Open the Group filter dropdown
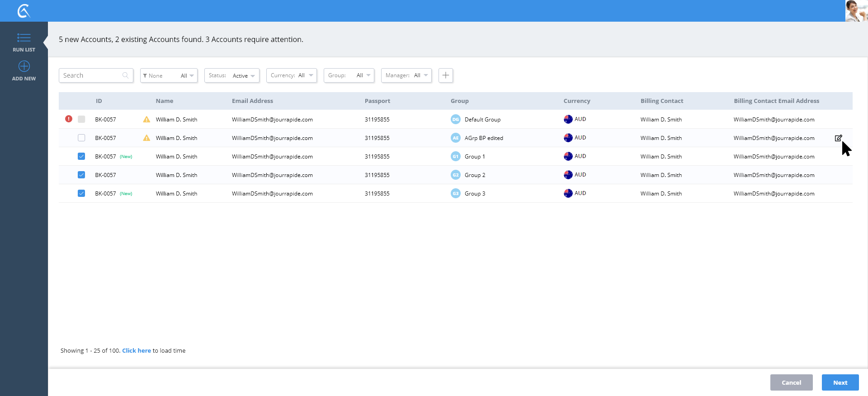The width and height of the screenshot is (868, 396). pyautogui.click(x=349, y=75)
